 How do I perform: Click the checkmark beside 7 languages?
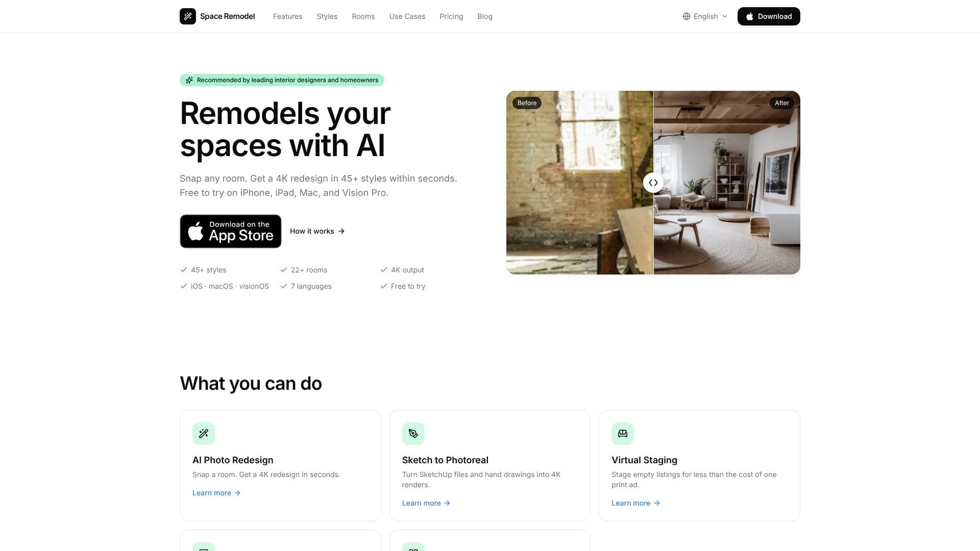point(284,286)
